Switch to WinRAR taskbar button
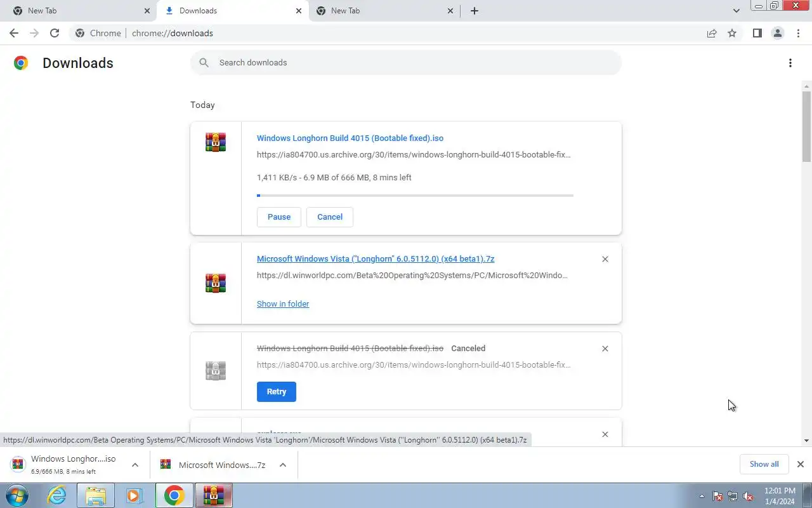 tap(214, 495)
